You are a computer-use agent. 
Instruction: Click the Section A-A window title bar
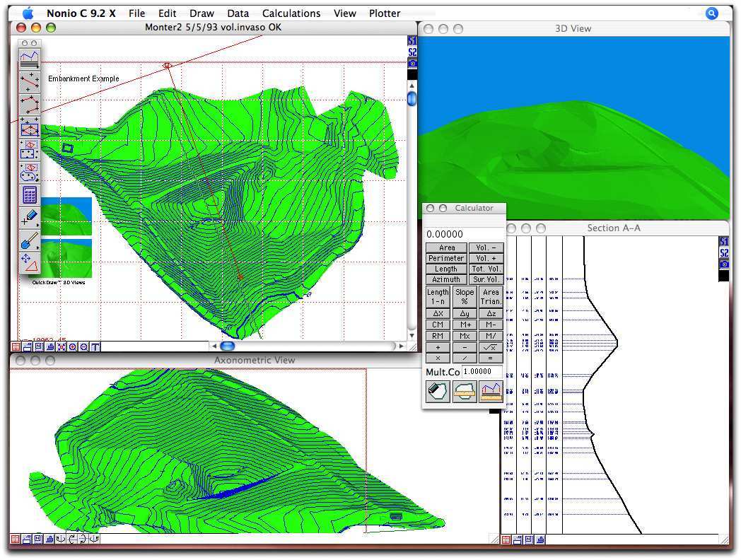click(614, 228)
